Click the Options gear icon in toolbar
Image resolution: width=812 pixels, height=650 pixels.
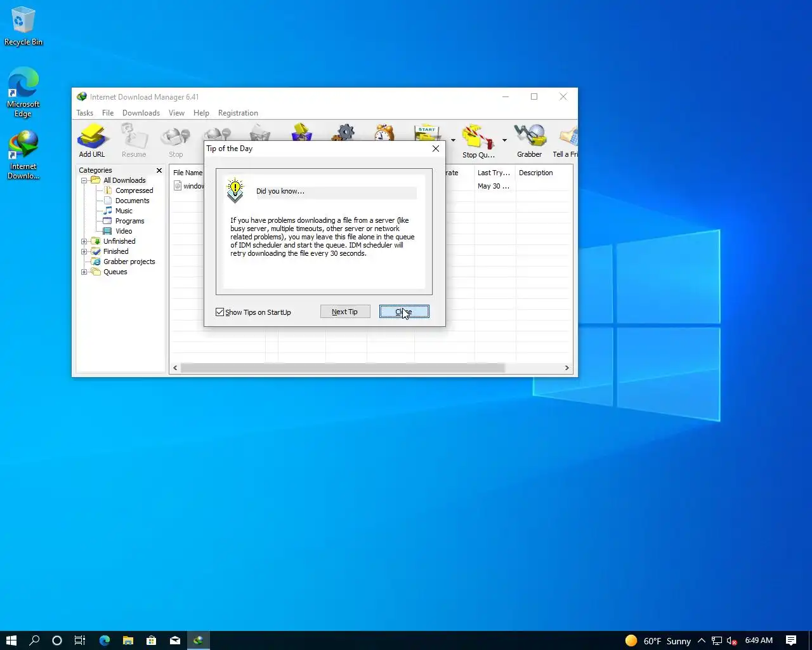tap(344, 132)
